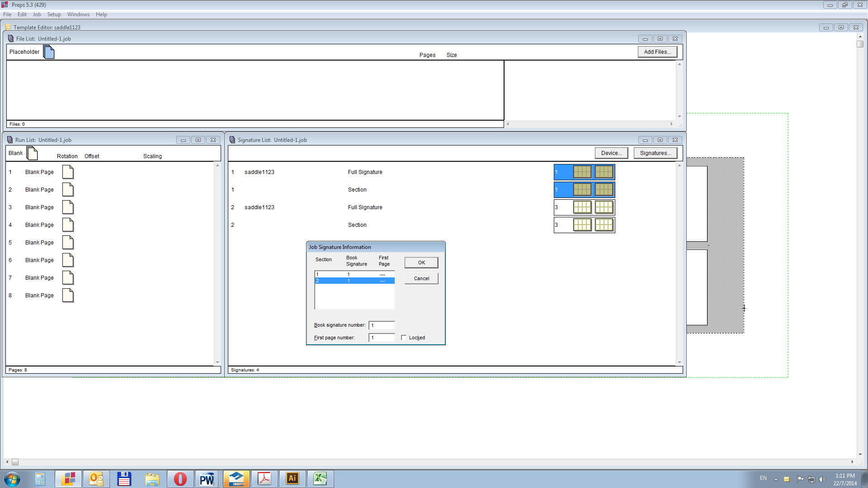This screenshot has width=868, height=488.
Task: Open Windows Start menu
Action: (x=12, y=479)
